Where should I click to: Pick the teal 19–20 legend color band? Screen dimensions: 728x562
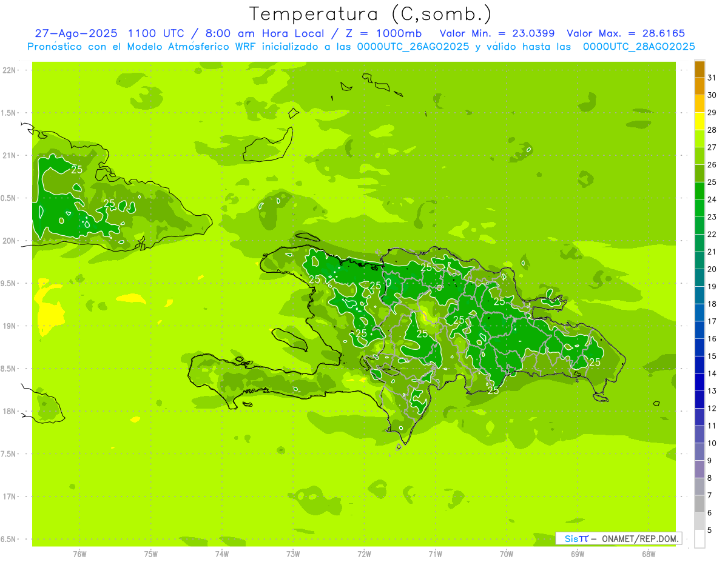(x=699, y=278)
